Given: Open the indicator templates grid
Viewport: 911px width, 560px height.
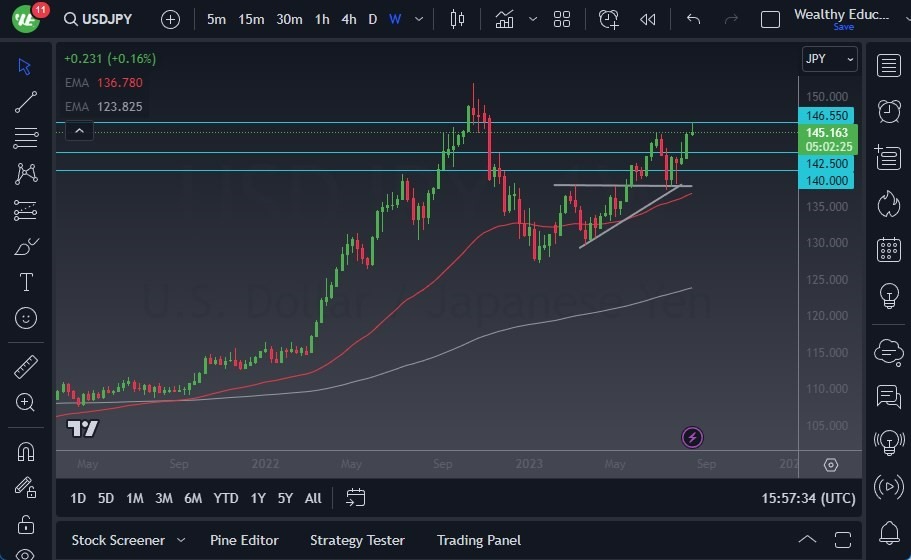Looking at the screenshot, I should (561, 19).
